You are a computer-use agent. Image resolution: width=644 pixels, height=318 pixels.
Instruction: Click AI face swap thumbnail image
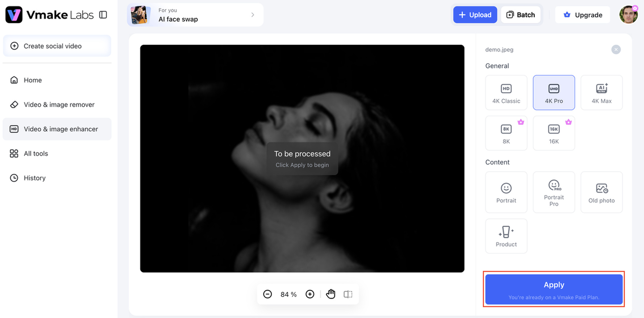point(141,15)
